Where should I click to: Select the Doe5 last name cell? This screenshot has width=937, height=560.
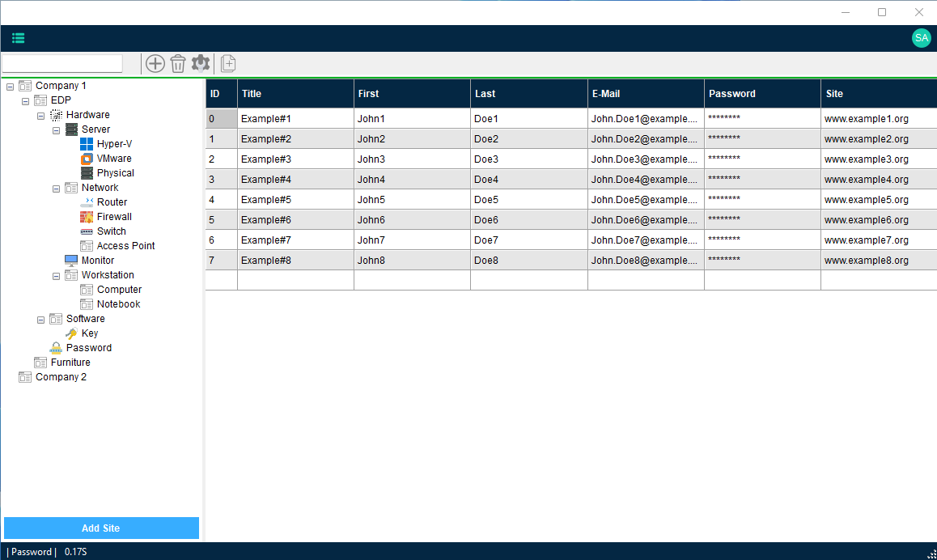point(529,200)
